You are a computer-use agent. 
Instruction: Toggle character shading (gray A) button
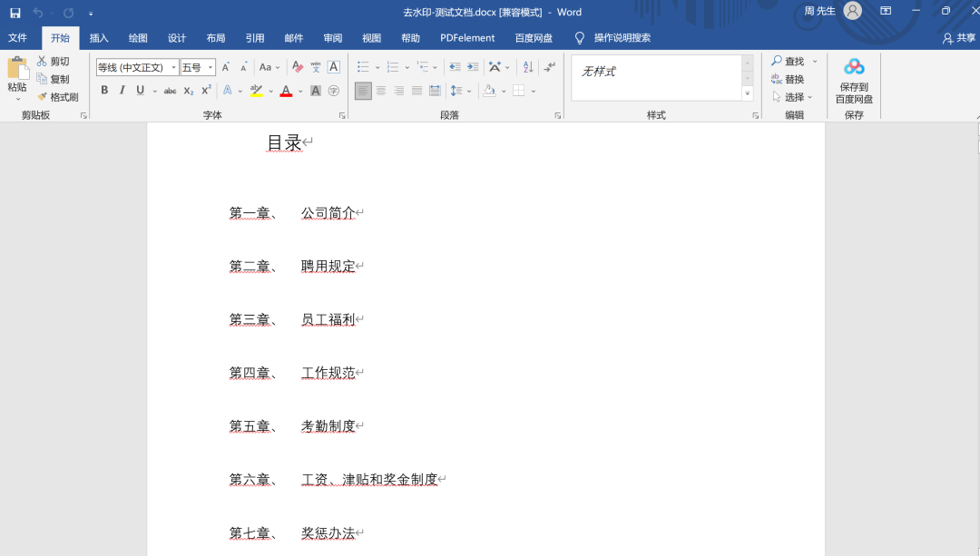(316, 91)
